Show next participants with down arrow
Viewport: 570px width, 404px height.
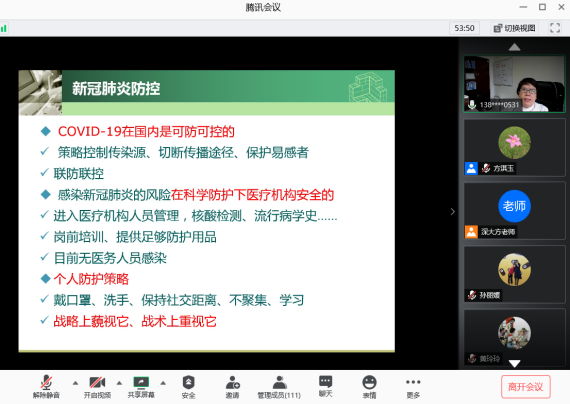[x=514, y=363]
